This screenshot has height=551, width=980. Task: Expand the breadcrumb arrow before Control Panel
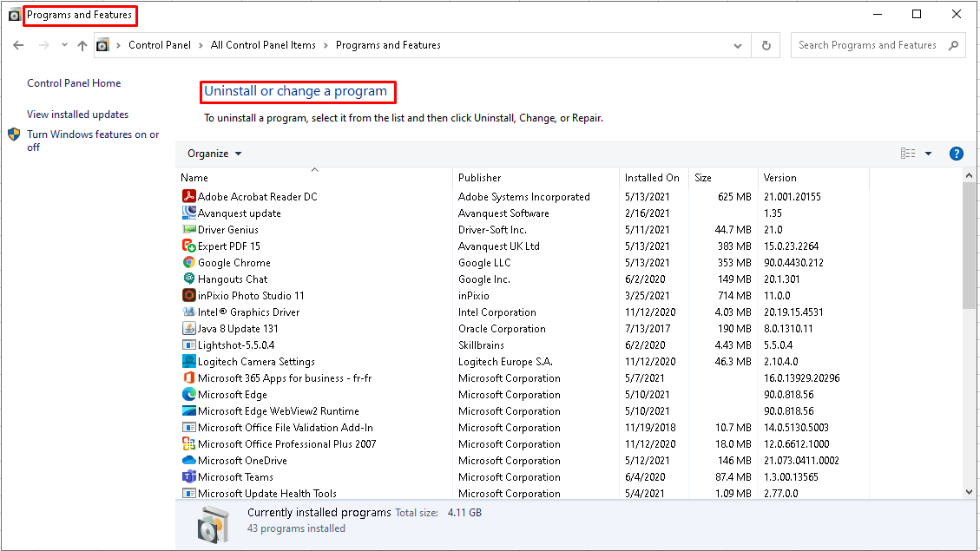click(x=118, y=45)
